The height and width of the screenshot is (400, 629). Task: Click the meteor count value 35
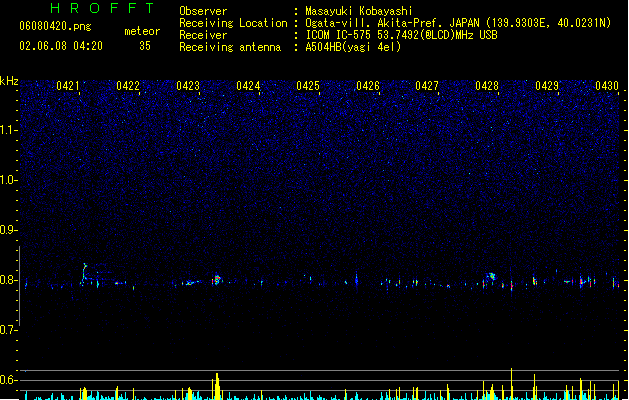pyautogui.click(x=145, y=46)
